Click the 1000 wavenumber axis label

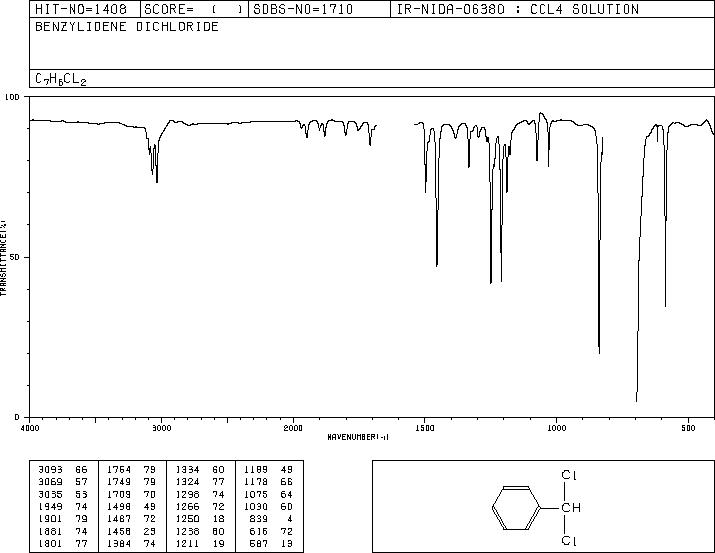point(556,428)
